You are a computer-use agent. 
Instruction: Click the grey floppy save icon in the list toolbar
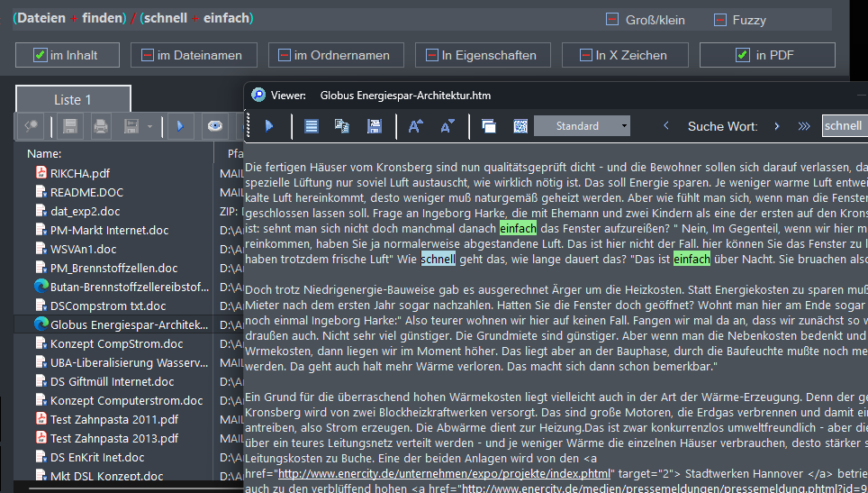pos(69,126)
